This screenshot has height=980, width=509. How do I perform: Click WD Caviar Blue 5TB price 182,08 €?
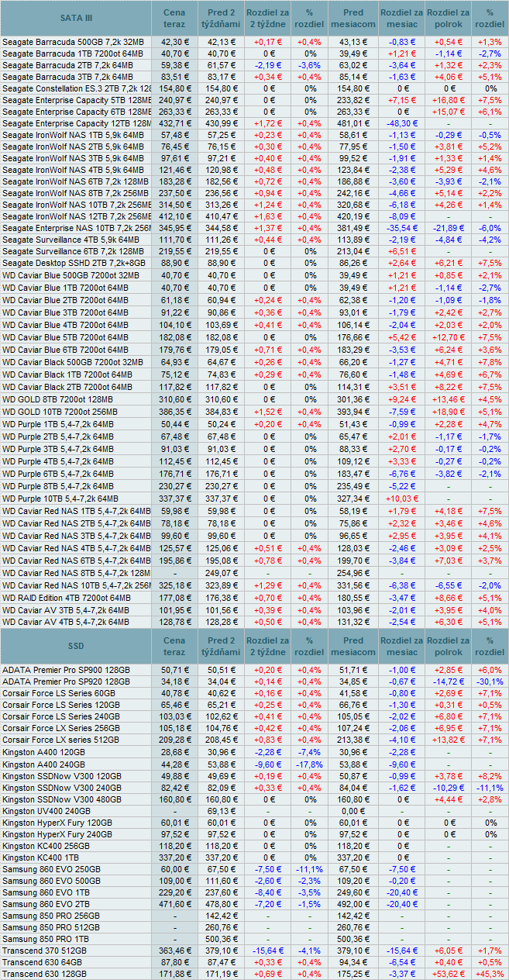click(x=175, y=338)
